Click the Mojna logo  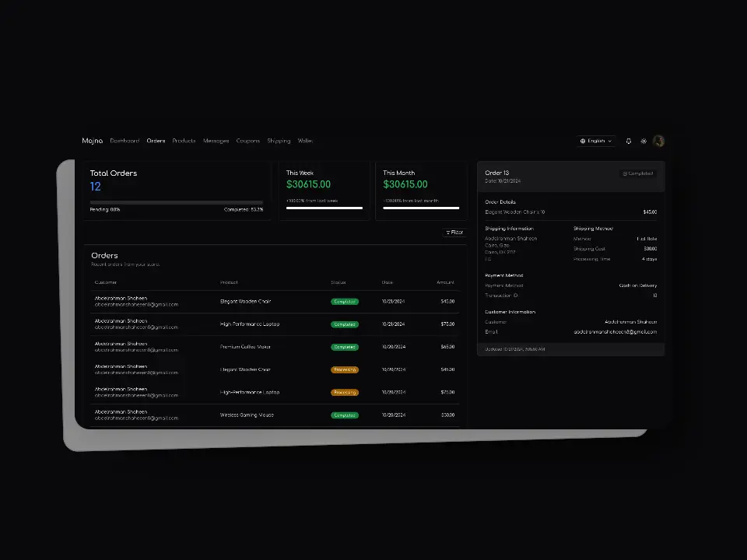(x=92, y=141)
